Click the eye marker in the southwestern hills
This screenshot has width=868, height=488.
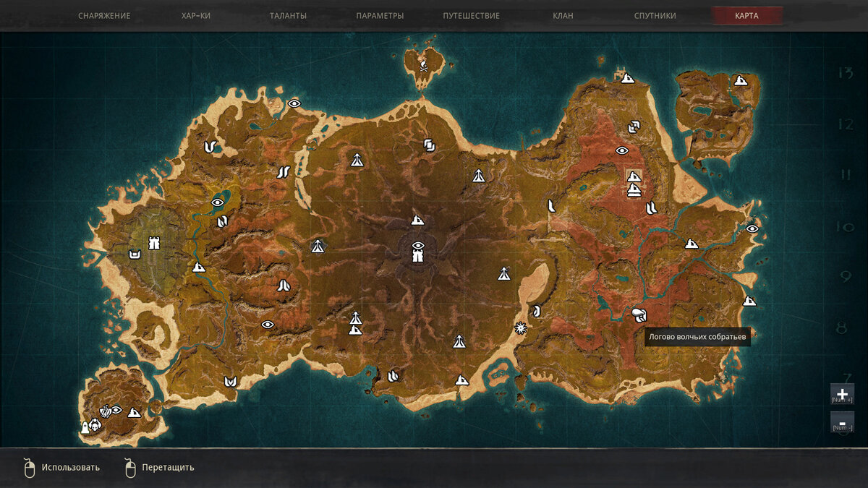tap(268, 325)
